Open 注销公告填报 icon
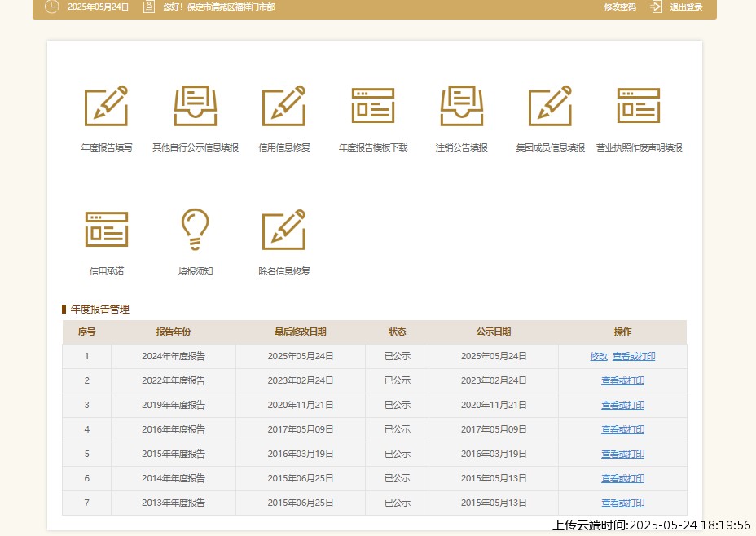Image resolution: width=756 pixels, height=536 pixels. [x=461, y=106]
